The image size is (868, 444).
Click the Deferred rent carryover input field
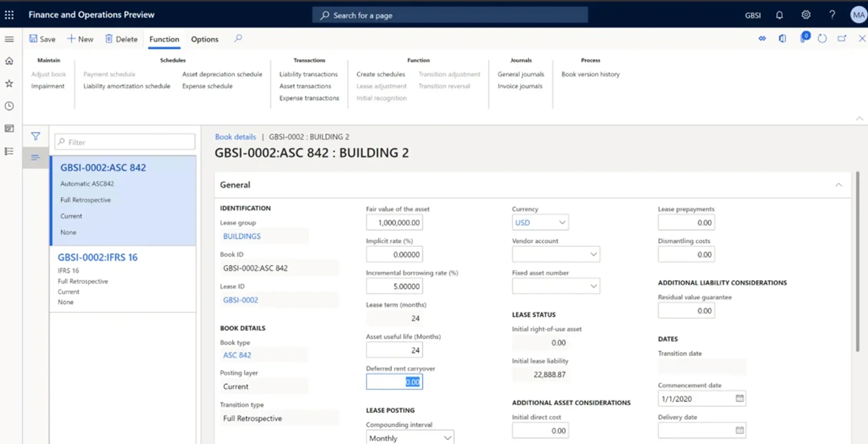pyautogui.click(x=394, y=381)
